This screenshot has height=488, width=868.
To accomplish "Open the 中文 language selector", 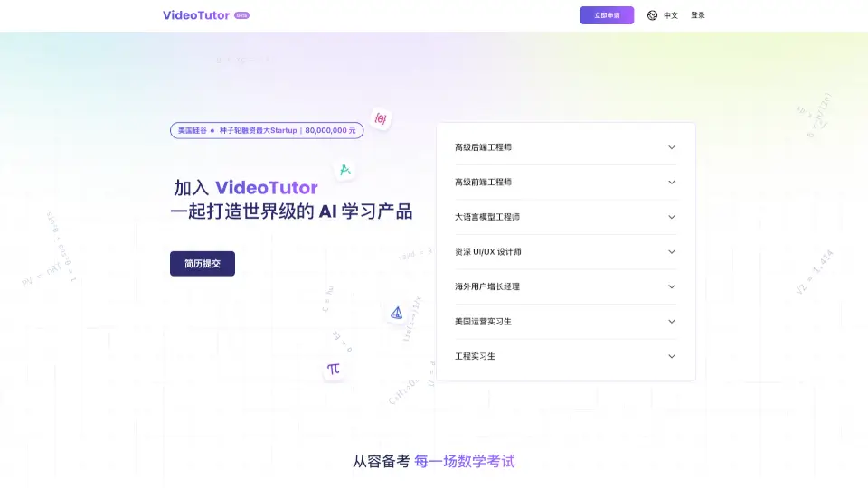I will (x=670, y=15).
